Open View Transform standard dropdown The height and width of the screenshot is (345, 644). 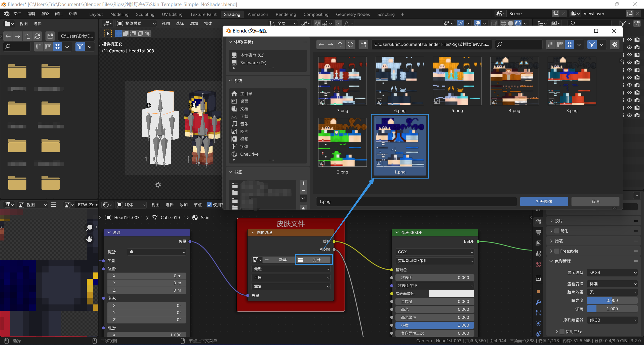612,284
